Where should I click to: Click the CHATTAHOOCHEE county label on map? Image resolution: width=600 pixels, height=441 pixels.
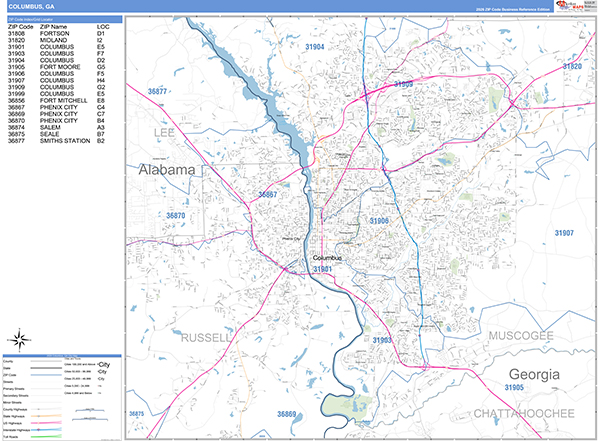pos(524,413)
